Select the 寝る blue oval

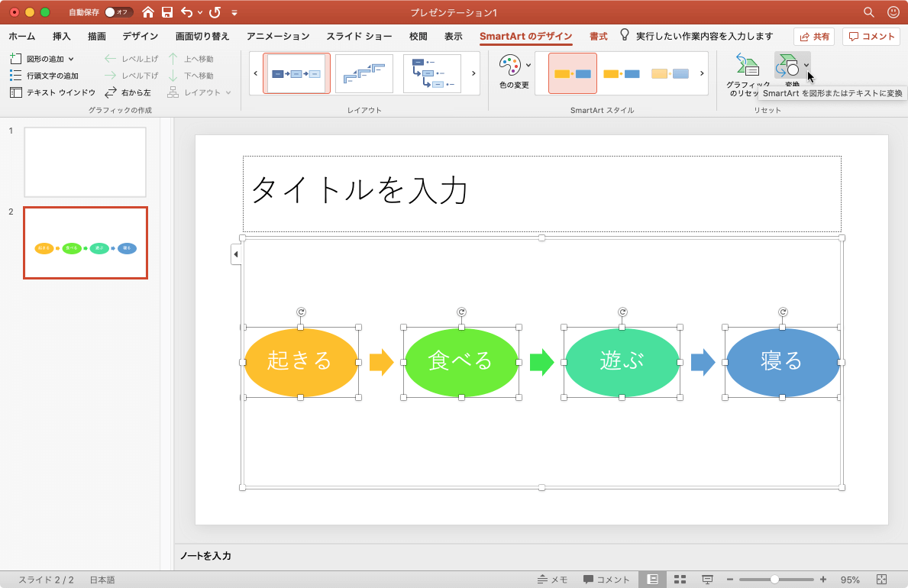[782, 362]
